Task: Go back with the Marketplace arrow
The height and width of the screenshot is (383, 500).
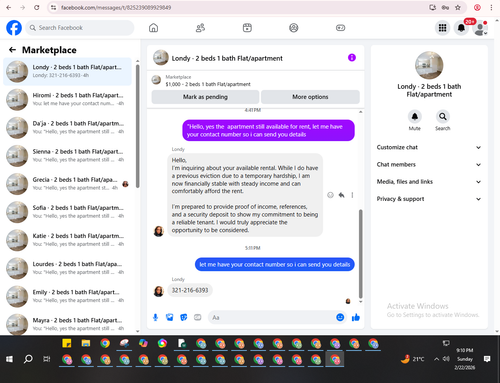Action: (12, 50)
